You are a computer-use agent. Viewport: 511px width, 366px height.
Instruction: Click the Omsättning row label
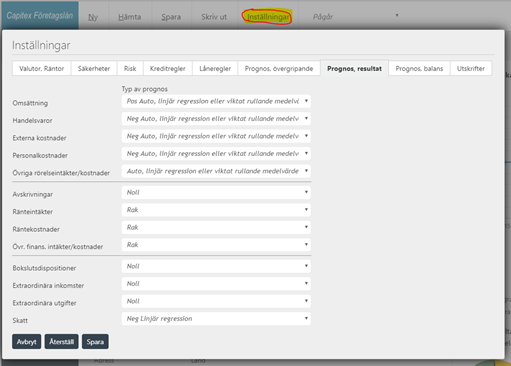(x=30, y=103)
